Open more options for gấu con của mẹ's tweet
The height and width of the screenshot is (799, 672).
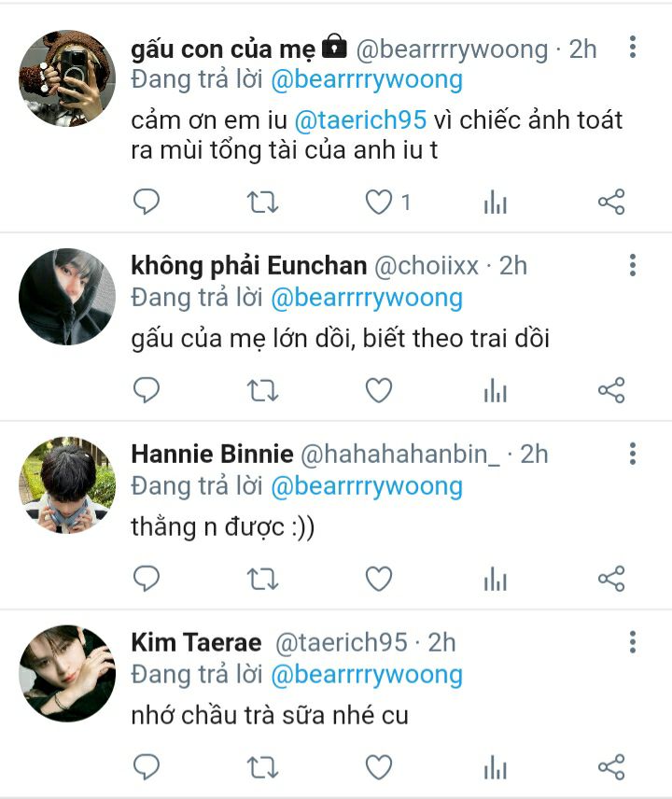633,47
